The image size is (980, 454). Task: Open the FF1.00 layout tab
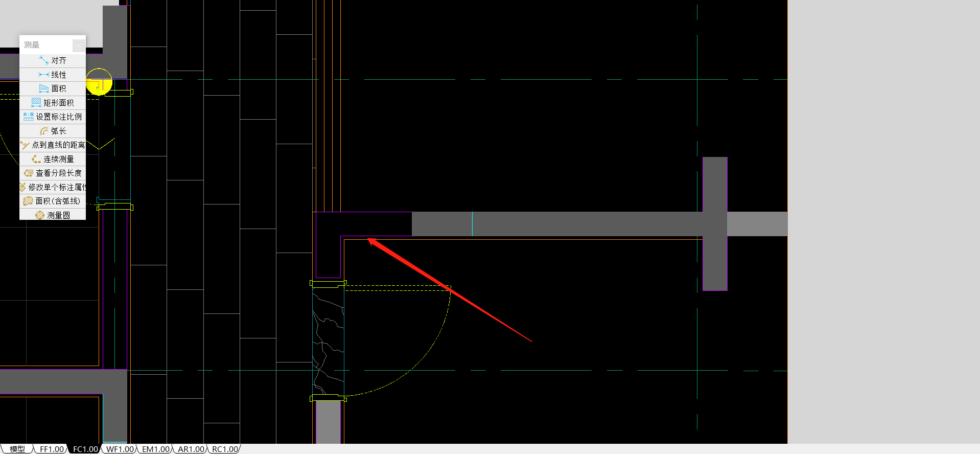[x=52, y=449]
